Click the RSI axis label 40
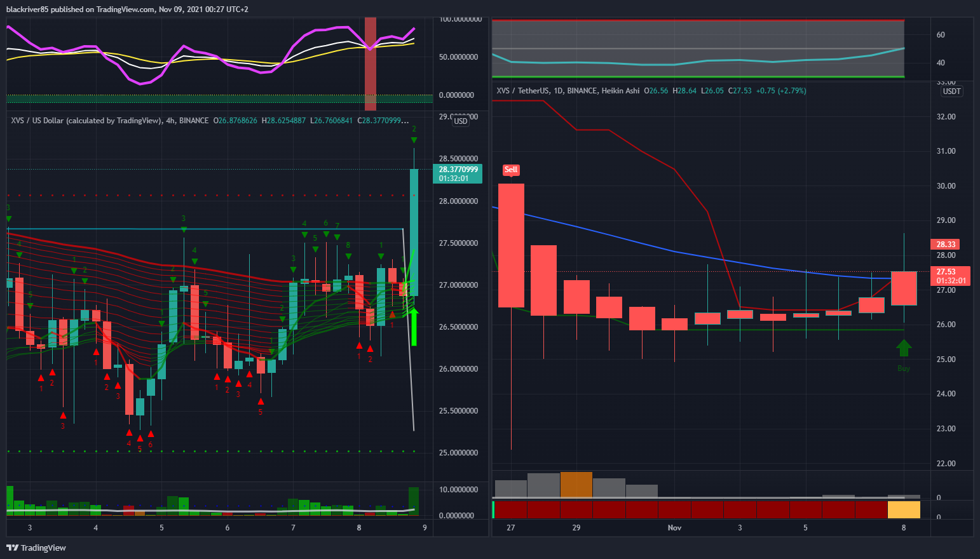980x559 pixels. [941, 63]
